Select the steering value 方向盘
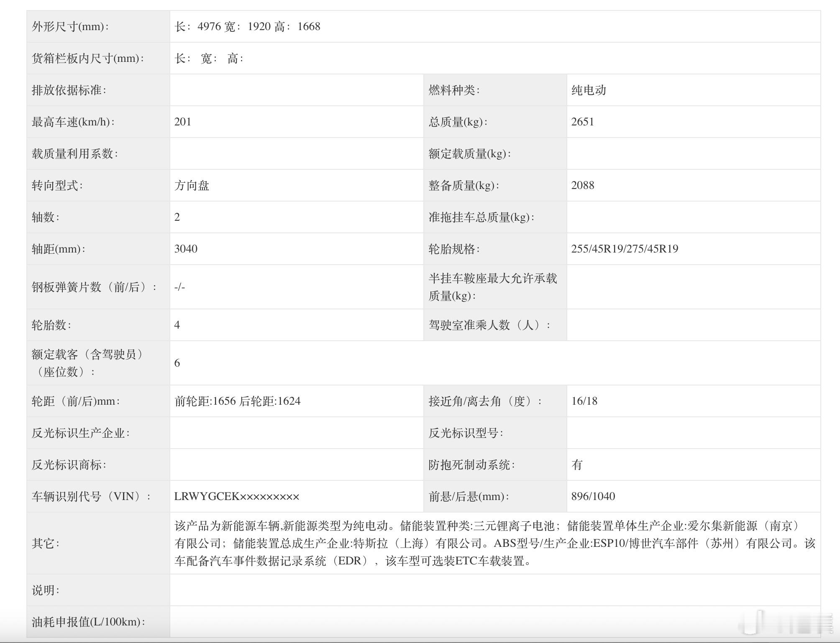840x643 pixels. (x=192, y=186)
